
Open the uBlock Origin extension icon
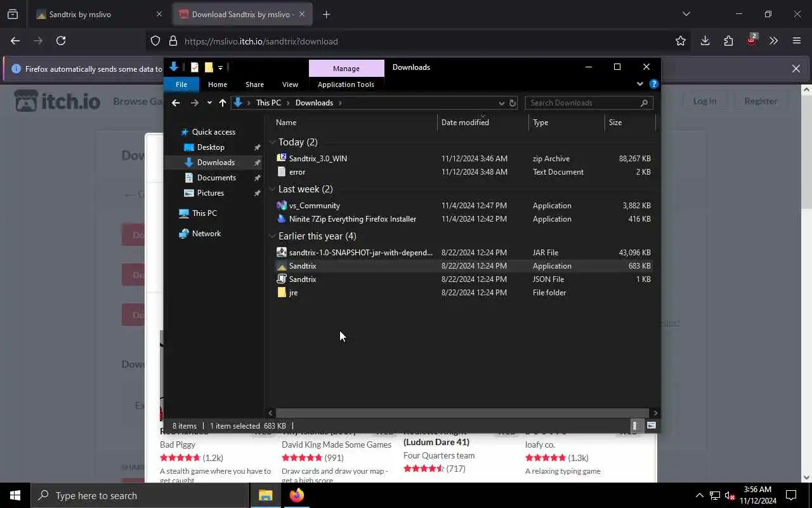tap(752, 39)
